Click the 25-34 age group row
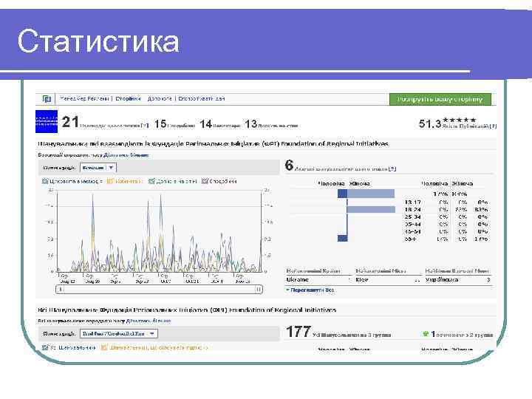The width and height of the screenshot is (532, 399). pyautogui.click(x=446, y=216)
